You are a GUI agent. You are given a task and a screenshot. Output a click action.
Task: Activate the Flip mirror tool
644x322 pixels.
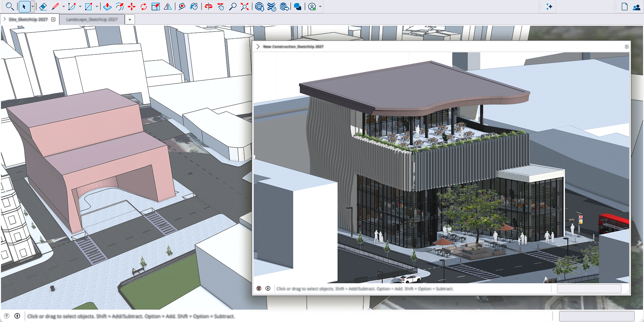pyautogui.click(x=168, y=6)
